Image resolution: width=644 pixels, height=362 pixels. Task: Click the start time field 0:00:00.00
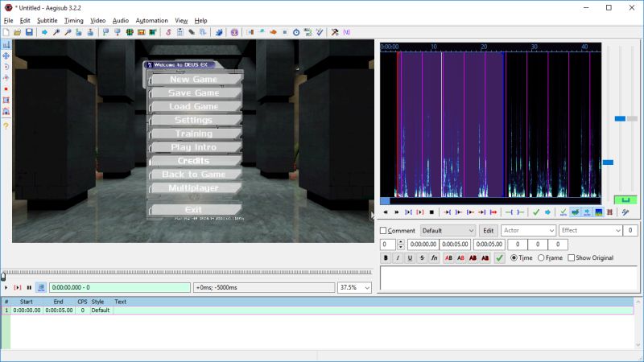pos(423,245)
